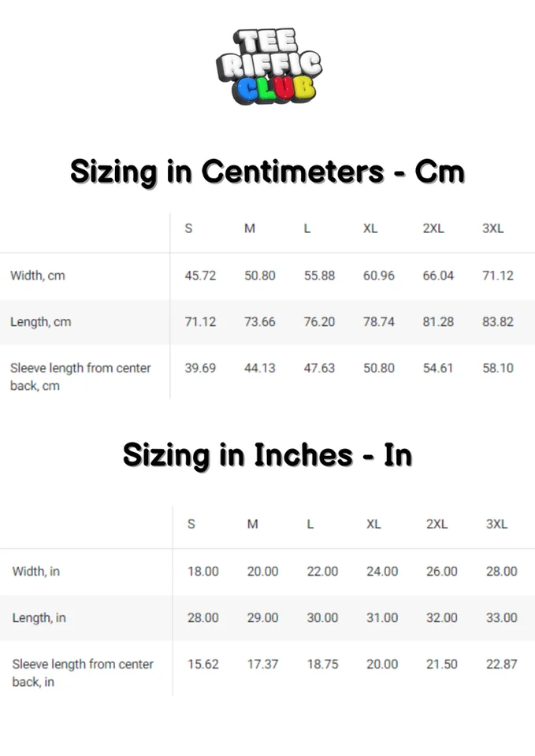Screen dimensions: 535x756
Task: Click the sleeve length cm row label
Action: (x=80, y=376)
